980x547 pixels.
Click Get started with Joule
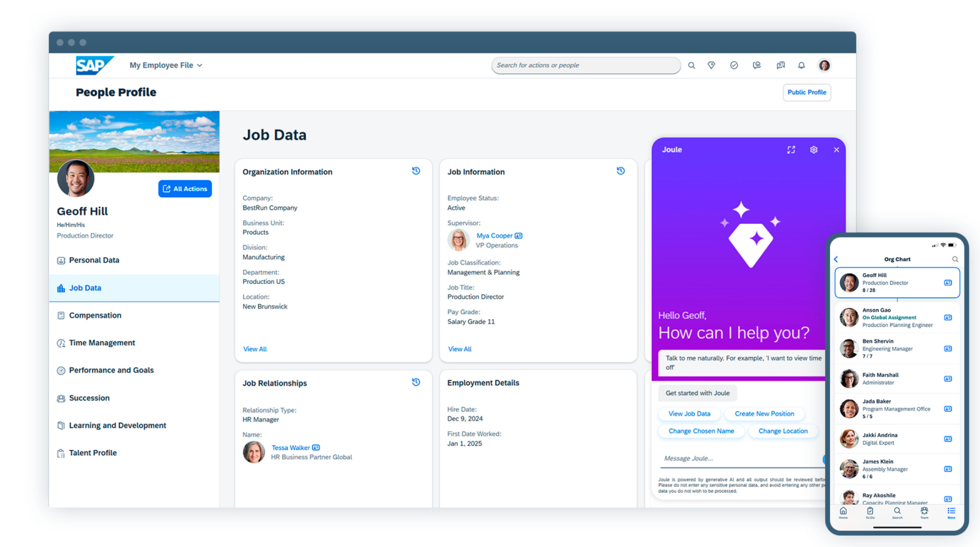(698, 393)
